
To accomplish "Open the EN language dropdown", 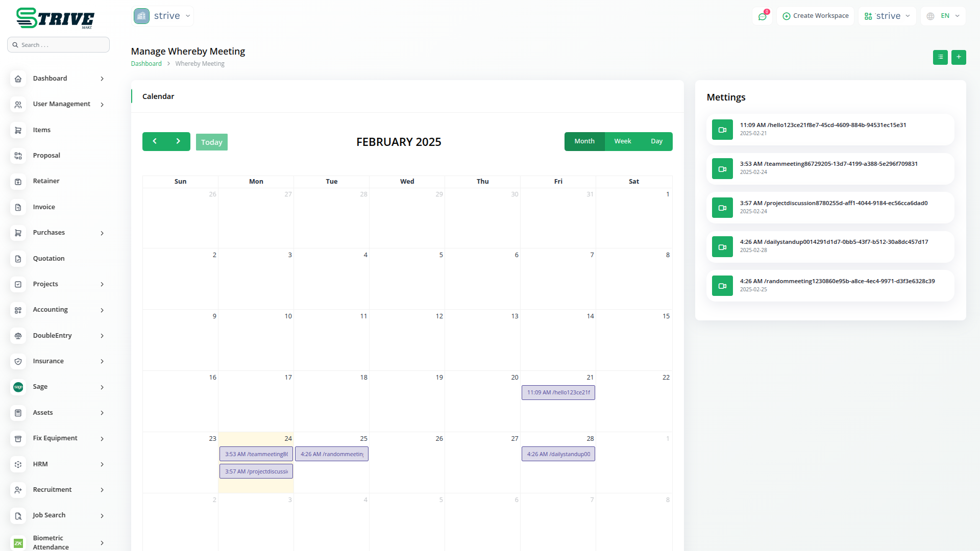I will coord(944,16).
